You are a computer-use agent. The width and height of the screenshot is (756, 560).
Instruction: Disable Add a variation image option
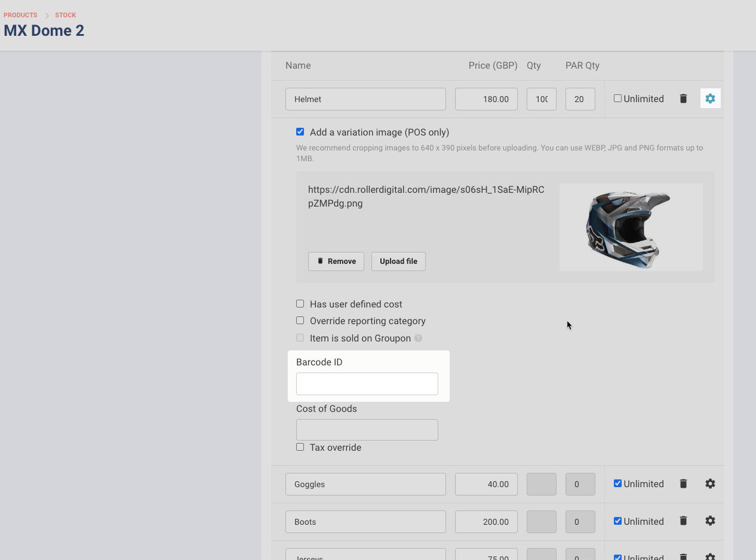point(300,132)
